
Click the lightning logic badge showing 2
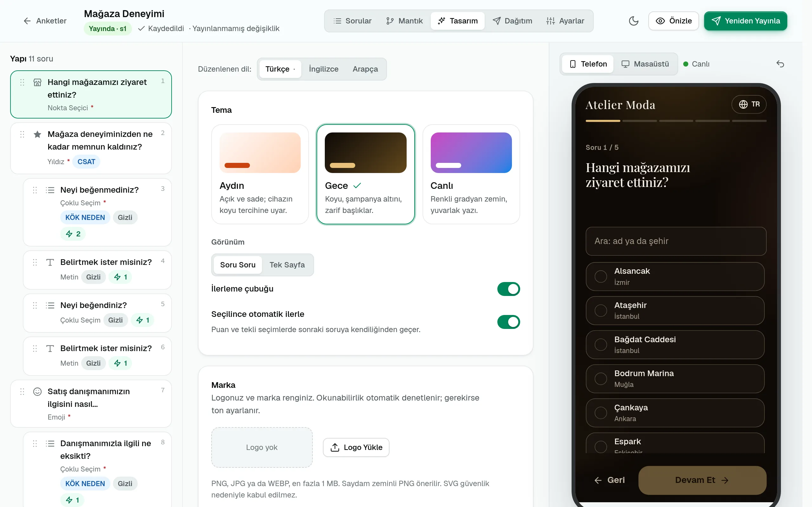[x=73, y=234]
